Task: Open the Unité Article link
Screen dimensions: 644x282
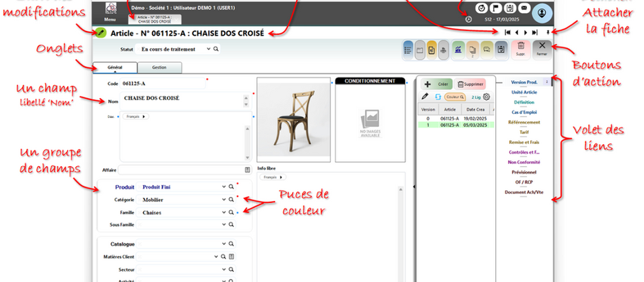Action: 524,93
